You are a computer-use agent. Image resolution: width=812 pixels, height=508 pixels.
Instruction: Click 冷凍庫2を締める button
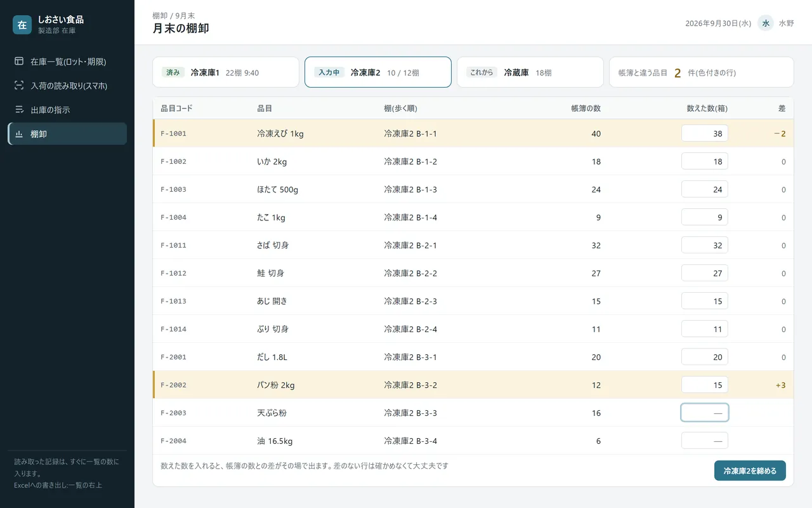(750, 471)
